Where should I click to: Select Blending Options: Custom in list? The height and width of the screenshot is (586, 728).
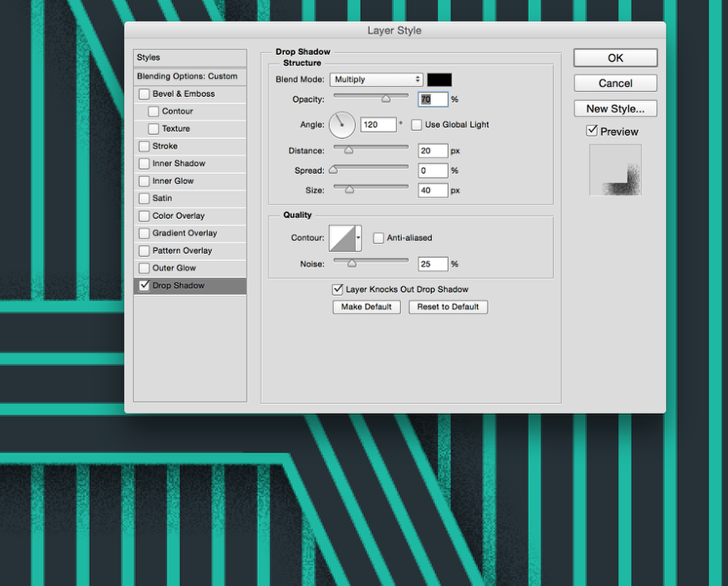[188, 76]
